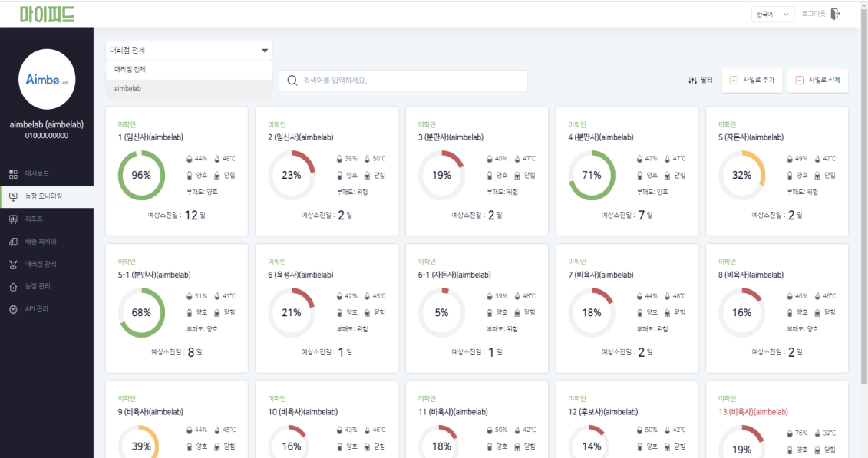Viewport: 868px width, 458px height.
Task: Choose aimbelab option in dropdown list
Action: (x=189, y=88)
